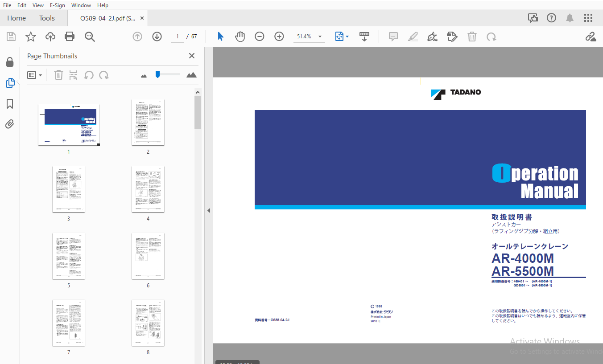Switch to the Tools tab
This screenshot has height=364, width=603.
(47, 18)
